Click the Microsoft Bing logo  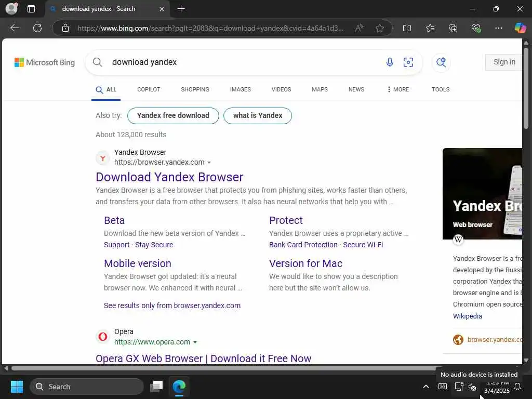click(45, 62)
